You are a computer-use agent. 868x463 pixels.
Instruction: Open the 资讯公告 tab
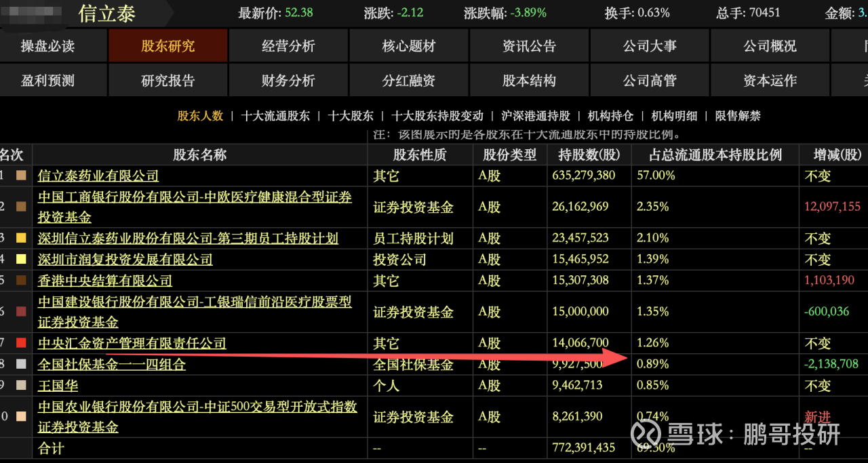[x=529, y=46]
